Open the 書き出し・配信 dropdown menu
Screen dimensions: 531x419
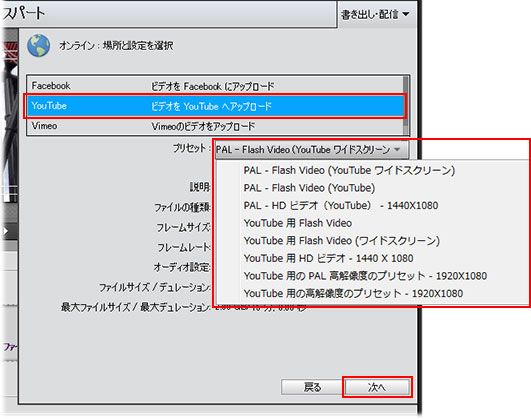[375, 15]
